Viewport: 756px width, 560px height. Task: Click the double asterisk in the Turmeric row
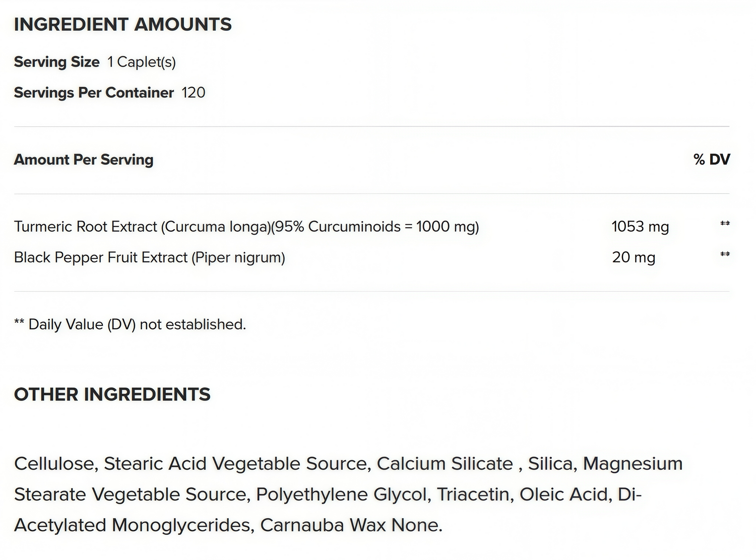(x=725, y=223)
